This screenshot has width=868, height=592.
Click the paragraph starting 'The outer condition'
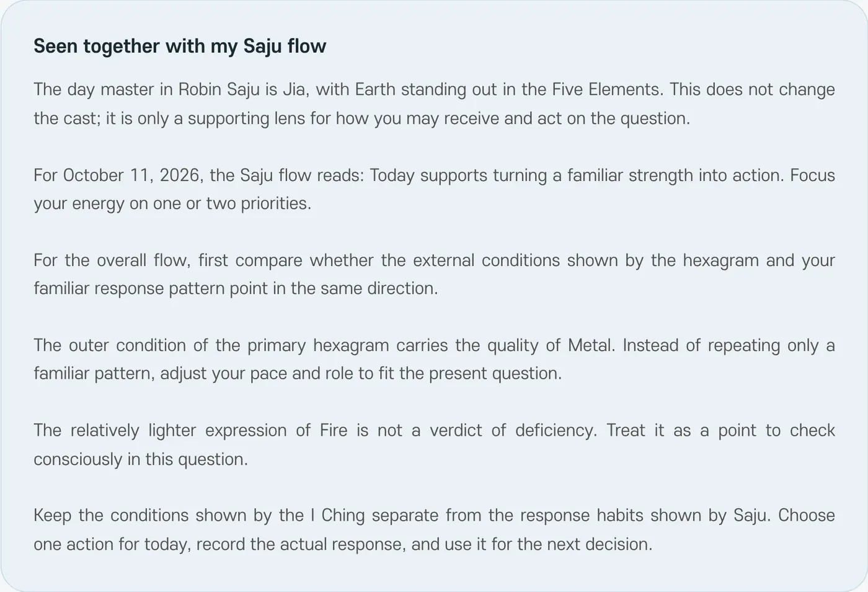coord(434,359)
